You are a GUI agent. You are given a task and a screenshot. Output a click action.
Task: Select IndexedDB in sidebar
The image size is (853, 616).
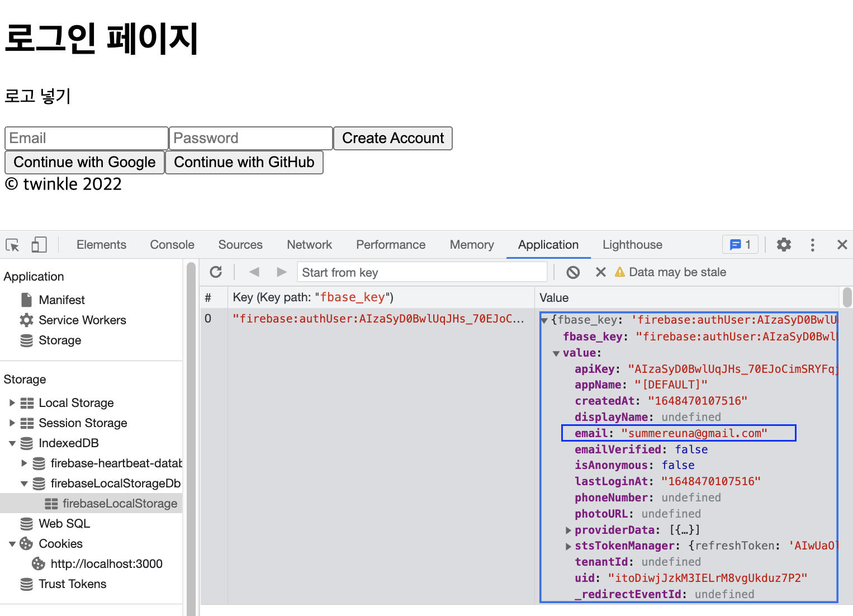tap(68, 443)
